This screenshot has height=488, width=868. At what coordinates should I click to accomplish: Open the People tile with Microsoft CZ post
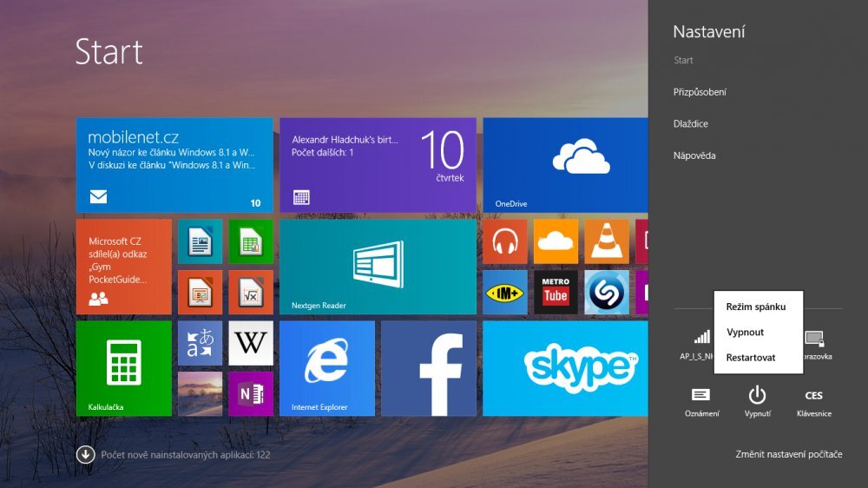[x=123, y=267]
